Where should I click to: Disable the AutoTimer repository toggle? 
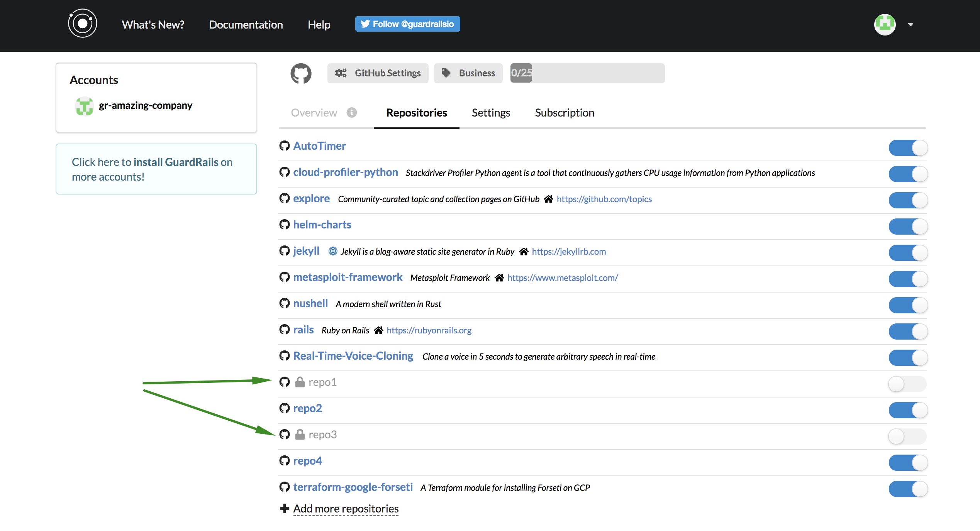[907, 148]
